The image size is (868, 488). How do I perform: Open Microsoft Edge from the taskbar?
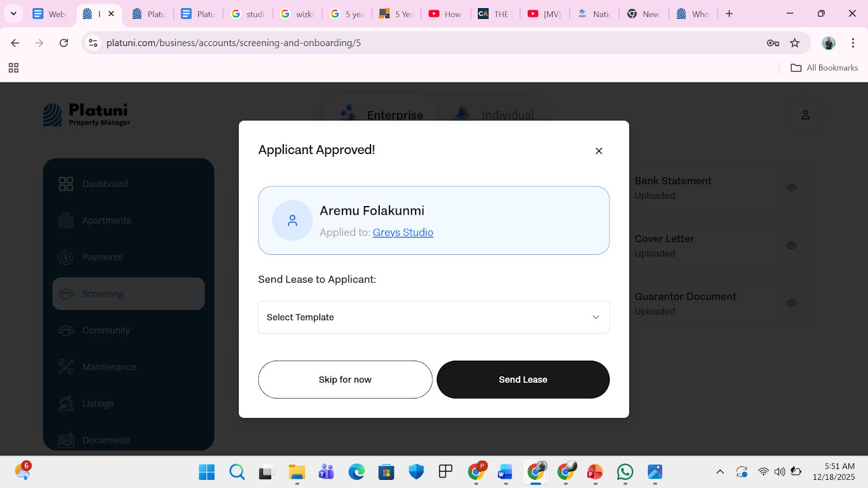[x=356, y=472]
